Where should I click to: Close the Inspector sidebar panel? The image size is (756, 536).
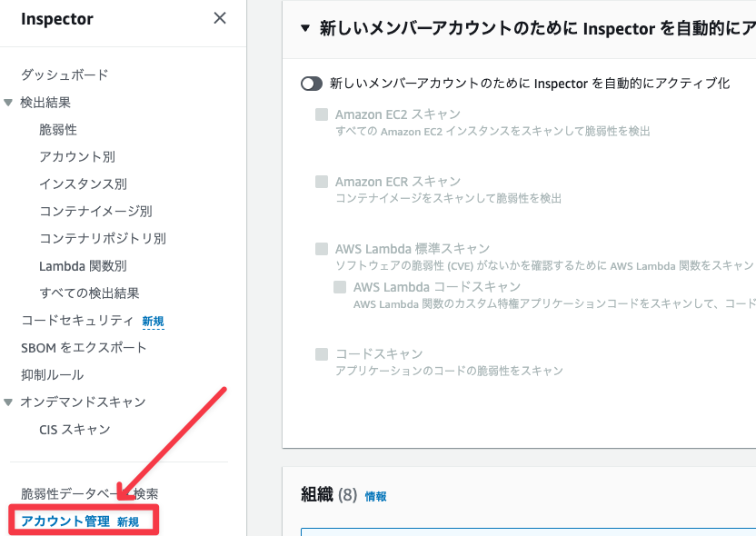[x=220, y=18]
